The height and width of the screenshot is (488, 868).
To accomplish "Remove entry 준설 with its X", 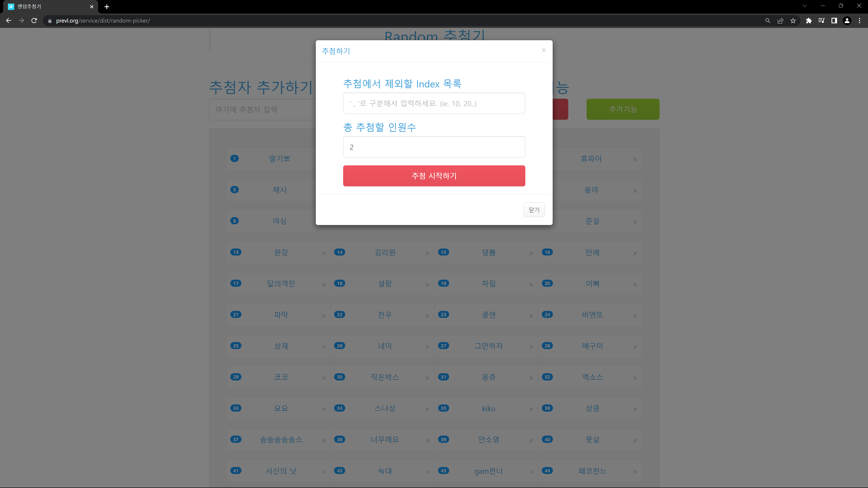I will tap(635, 222).
